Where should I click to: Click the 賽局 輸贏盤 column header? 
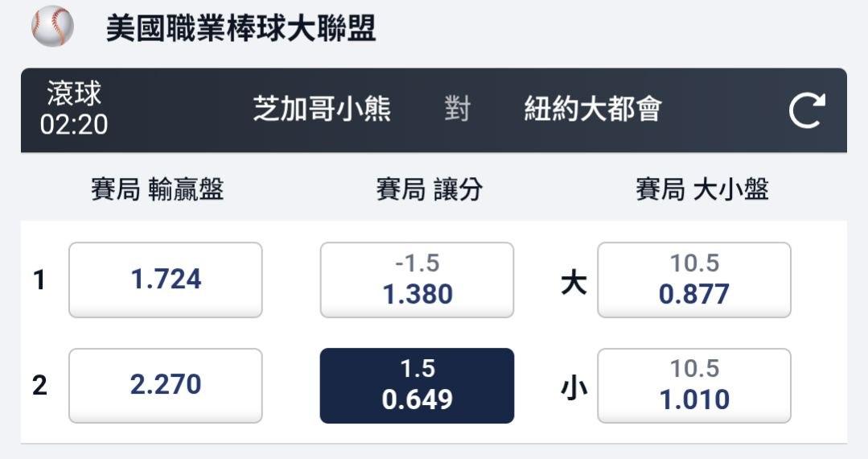pyautogui.click(x=157, y=189)
